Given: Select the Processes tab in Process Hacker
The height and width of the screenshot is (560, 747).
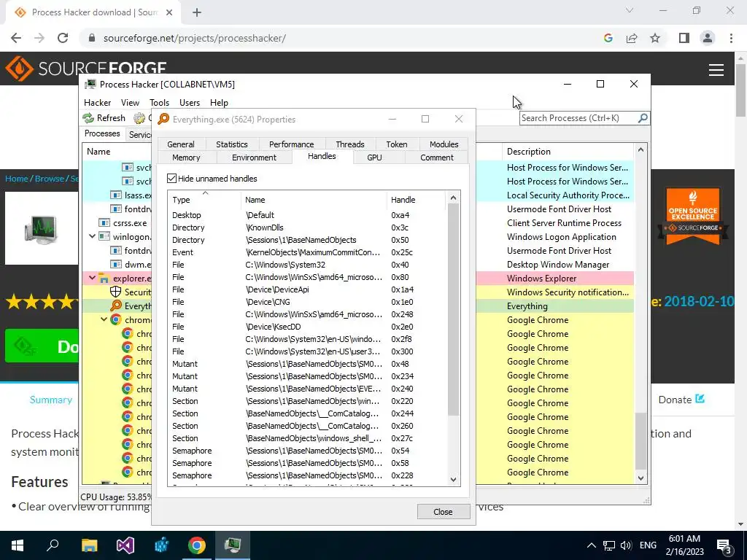Looking at the screenshot, I should [102, 133].
